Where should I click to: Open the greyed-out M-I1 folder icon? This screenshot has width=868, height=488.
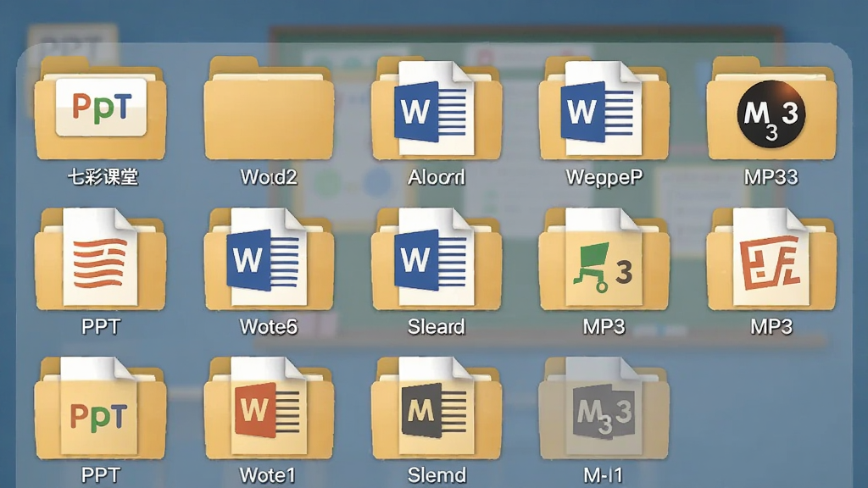click(604, 408)
